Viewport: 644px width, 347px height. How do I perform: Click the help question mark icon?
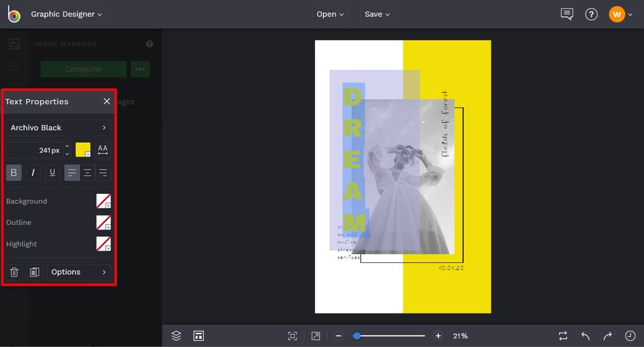click(x=591, y=14)
